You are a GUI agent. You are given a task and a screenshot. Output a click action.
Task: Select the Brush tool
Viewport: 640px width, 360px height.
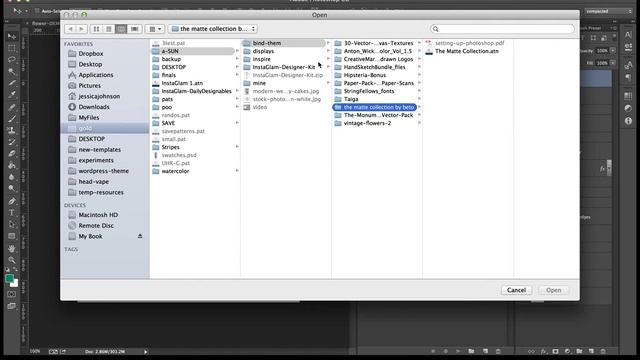12,119
